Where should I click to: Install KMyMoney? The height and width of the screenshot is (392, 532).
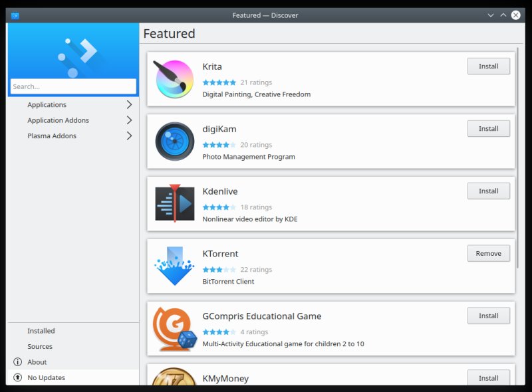tap(489, 377)
